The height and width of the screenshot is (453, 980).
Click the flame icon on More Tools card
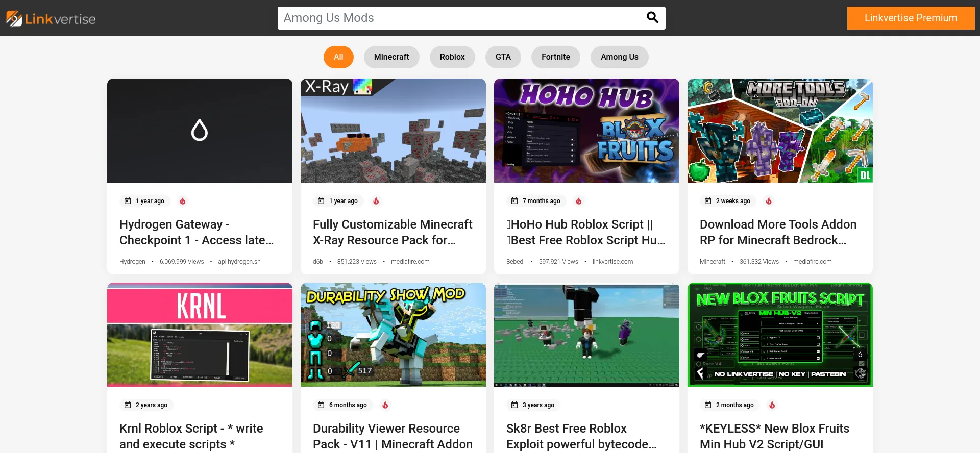(x=769, y=201)
